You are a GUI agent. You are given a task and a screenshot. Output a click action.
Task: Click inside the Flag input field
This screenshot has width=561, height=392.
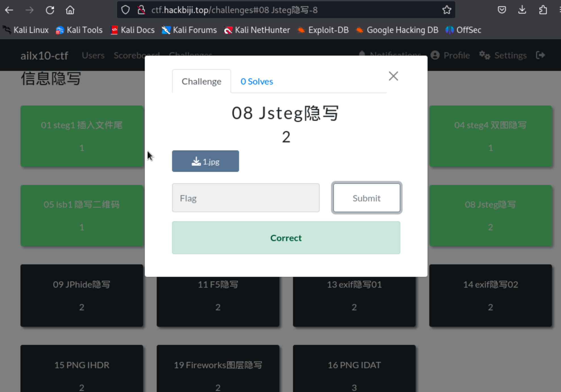tap(246, 198)
